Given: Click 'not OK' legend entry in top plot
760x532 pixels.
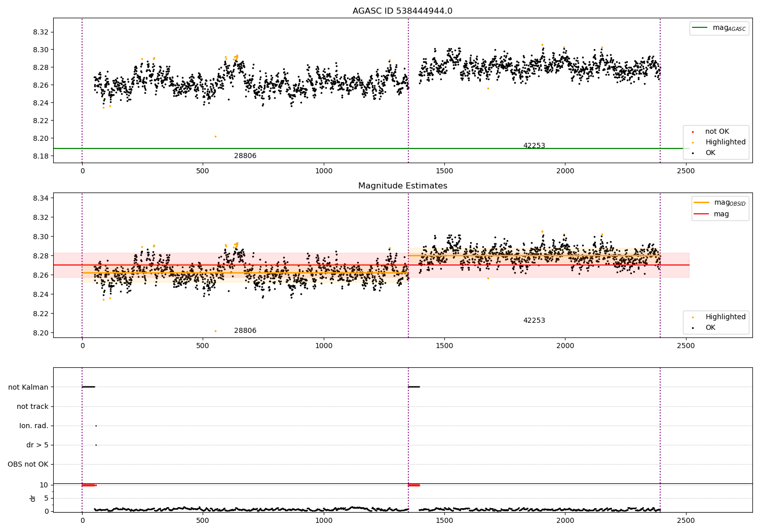Looking at the screenshot, I should [x=716, y=132].
